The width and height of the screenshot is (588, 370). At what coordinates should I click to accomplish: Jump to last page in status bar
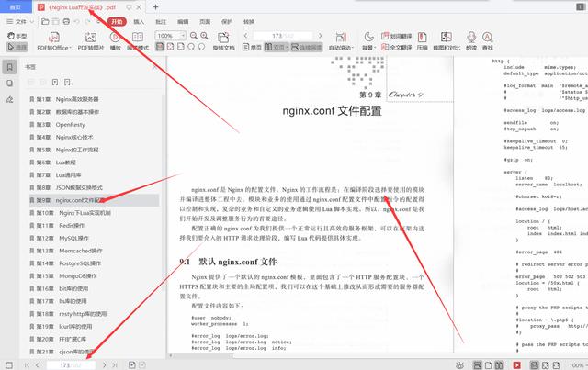click(x=115, y=365)
